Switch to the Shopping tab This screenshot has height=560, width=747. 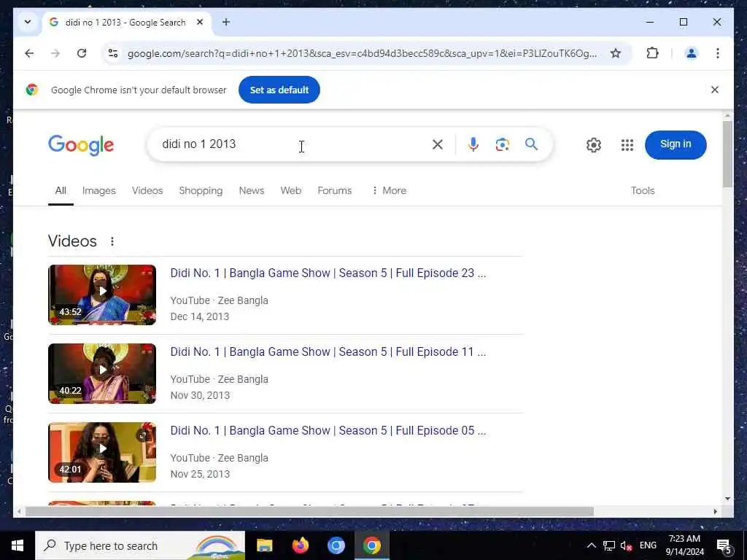click(x=201, y=190)
